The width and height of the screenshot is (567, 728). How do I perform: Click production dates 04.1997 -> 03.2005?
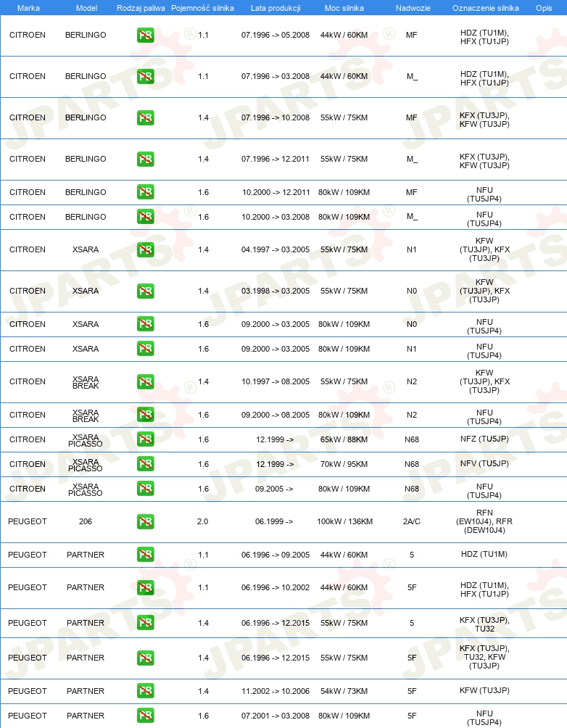[276, 249]
